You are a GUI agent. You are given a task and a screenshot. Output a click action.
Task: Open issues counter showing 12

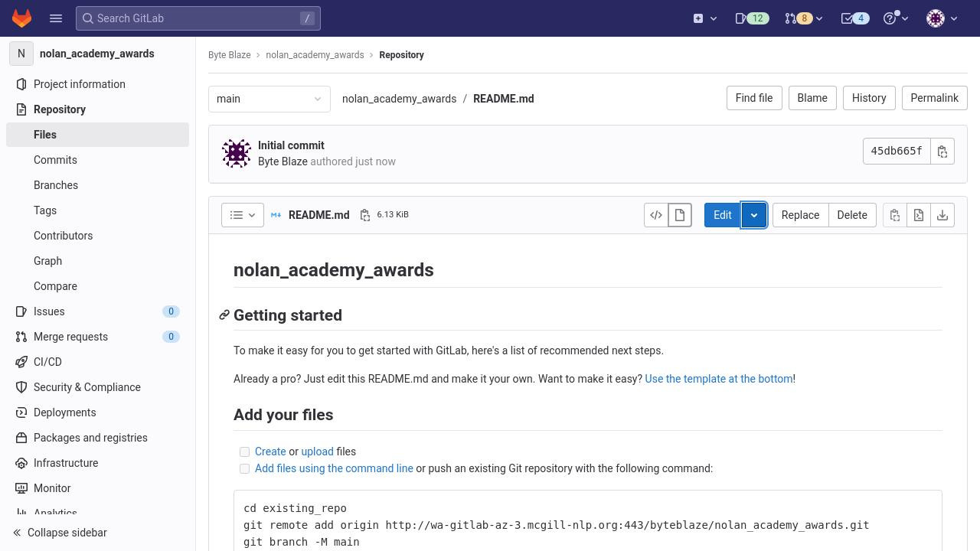[751, 18]
